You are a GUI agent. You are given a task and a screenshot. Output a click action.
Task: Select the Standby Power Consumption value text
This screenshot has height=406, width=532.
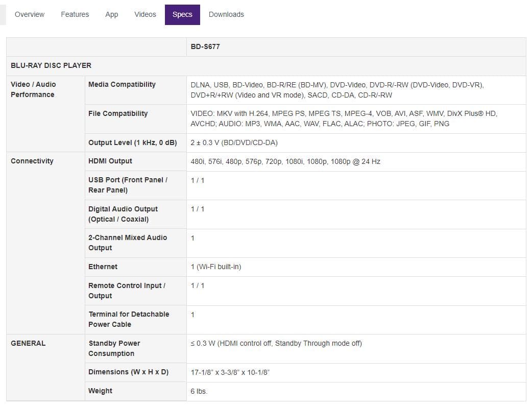click(276, 343)
